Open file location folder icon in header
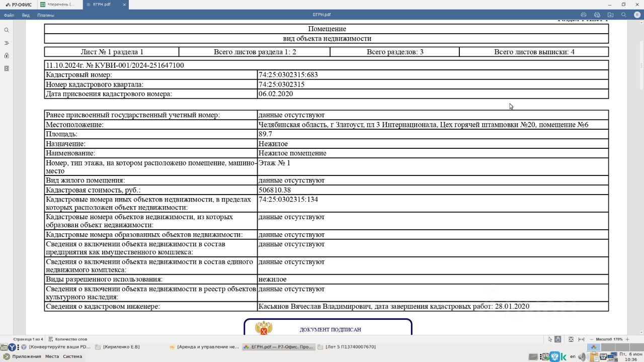The height and width of the screenshot is (362, 644). pos(610,15)
